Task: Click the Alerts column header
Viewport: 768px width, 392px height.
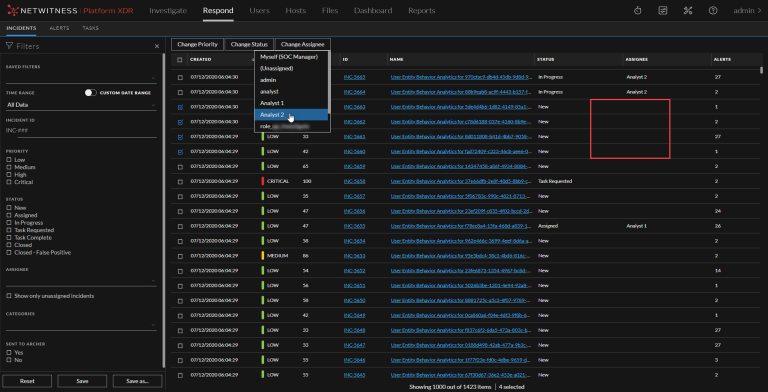Action: (722, 59)
